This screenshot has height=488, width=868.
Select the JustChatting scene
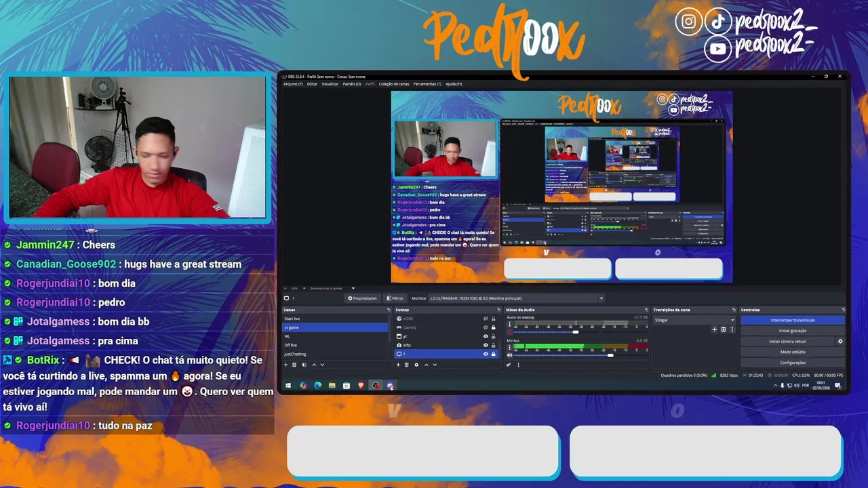pos(335,354)
